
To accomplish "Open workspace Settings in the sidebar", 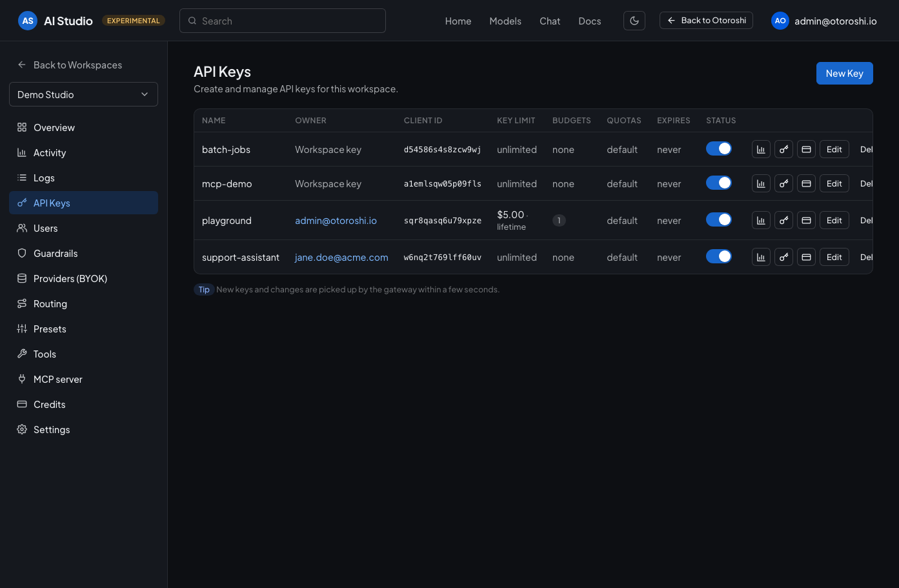I will point(83,429).
